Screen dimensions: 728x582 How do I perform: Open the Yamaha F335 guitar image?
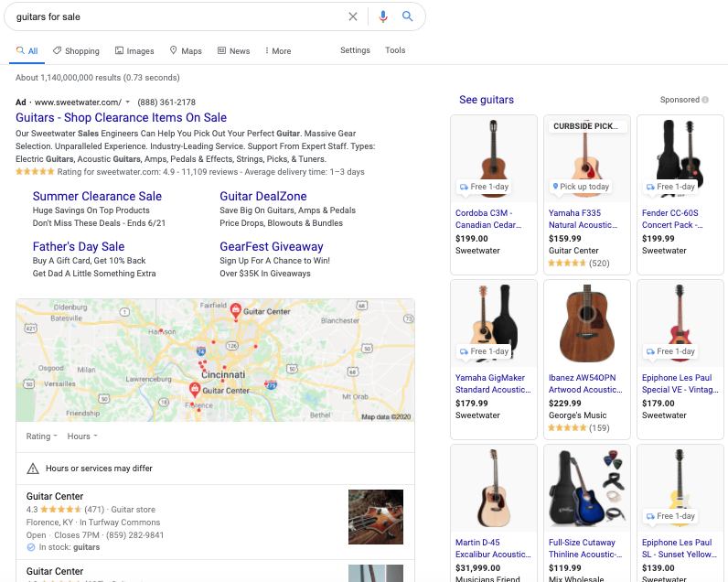[x=587, y=159]
